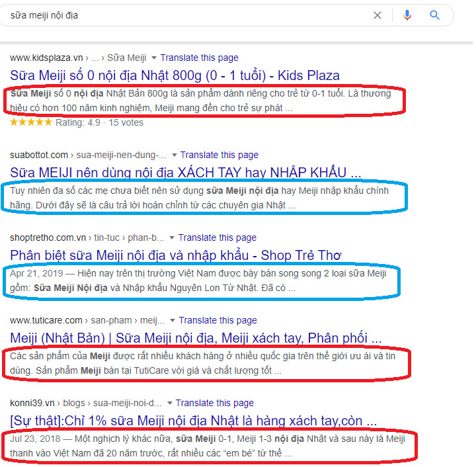Image resolution: width=476 pixels, height=467 pixels.
Task: Open 'Phân biệt sữa Meiji nội địa và nhập khẩu' result
Action: click(175, 255)
